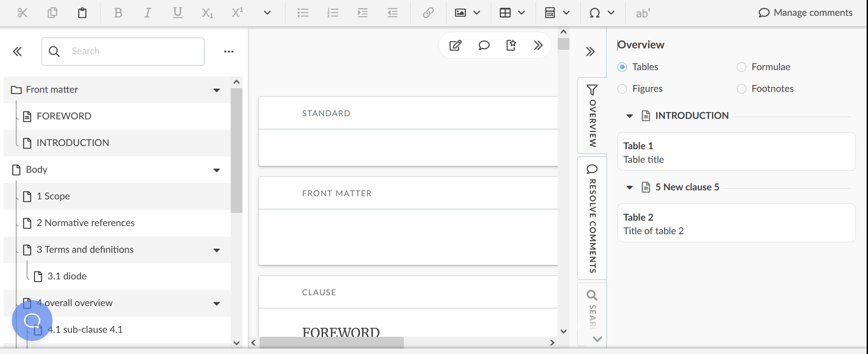Screen dimensions: 868x354
Task: Click the ab' footnote icon
Action: 643,13
